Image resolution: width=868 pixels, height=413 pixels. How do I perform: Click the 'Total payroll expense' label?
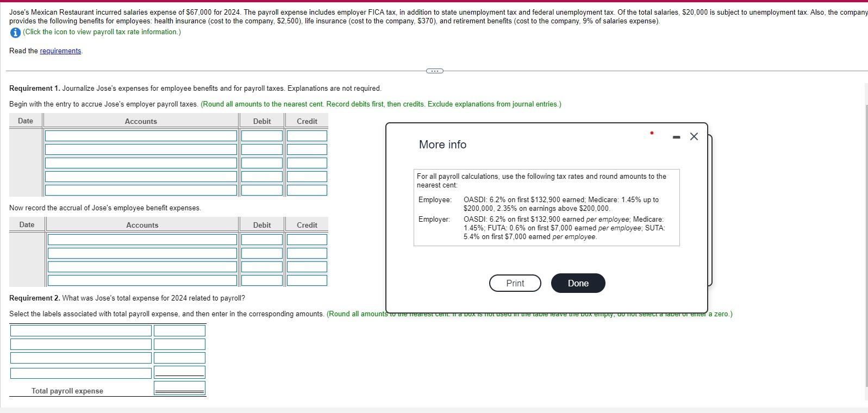click(67, 391)
